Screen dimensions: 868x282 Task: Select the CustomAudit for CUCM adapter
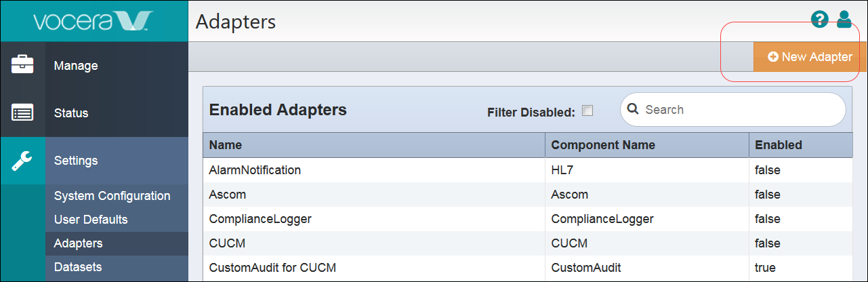tap(272, 267)
